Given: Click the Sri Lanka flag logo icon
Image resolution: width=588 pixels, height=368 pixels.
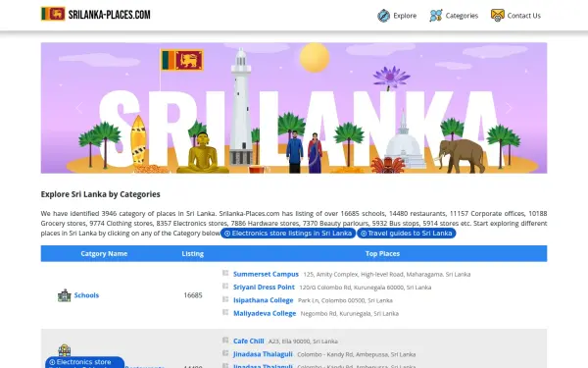Looking at the screenshot, I should (53, 15).
